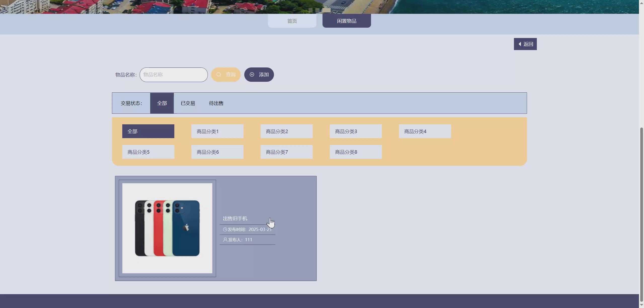This screenshot has width=644, height=308.
Task: Choose category 商品分类1
Action: pyautogui.click(x=217, y=131)
